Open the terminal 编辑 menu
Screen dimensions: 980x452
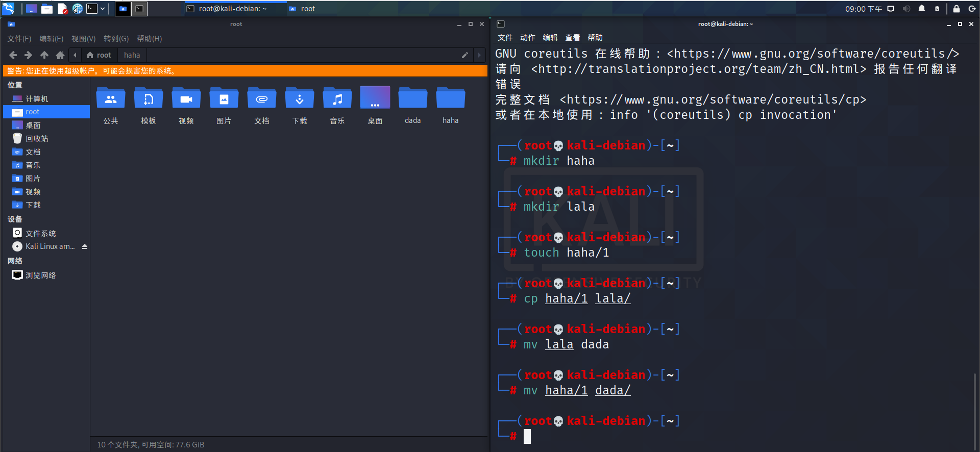coord(550,38)
